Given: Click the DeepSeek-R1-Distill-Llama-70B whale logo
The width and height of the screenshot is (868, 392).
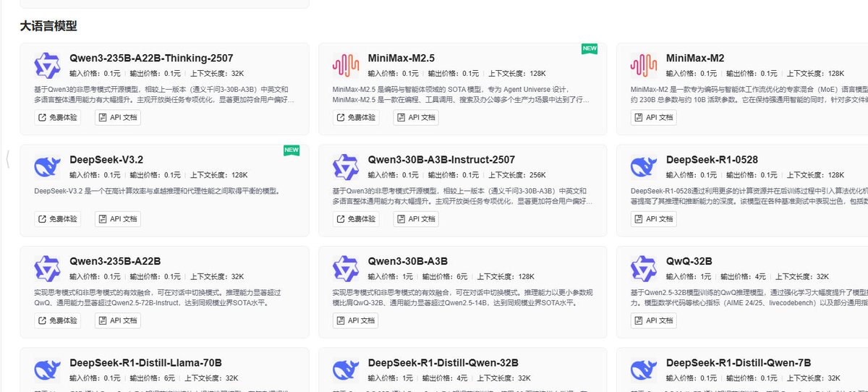Looking at the screenshot, I should tap(47, 370).
